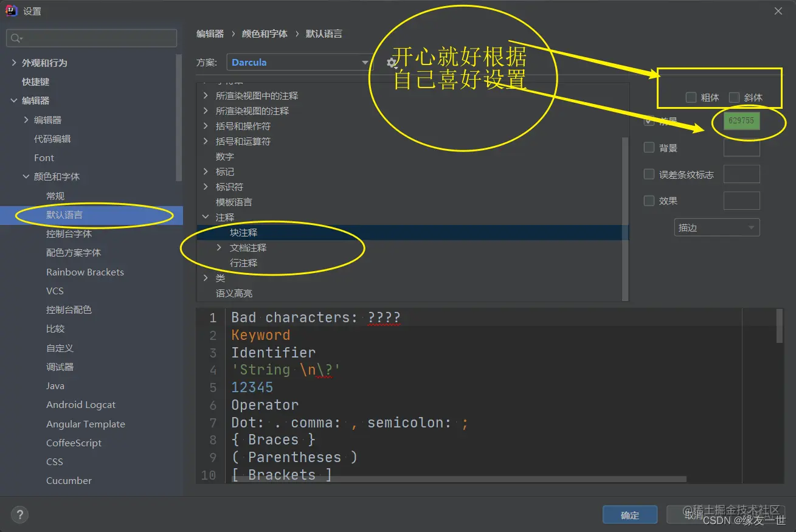796x532 pixels.
Task: Select Rainbow Brackets in the sidebar
Action: 85,272
